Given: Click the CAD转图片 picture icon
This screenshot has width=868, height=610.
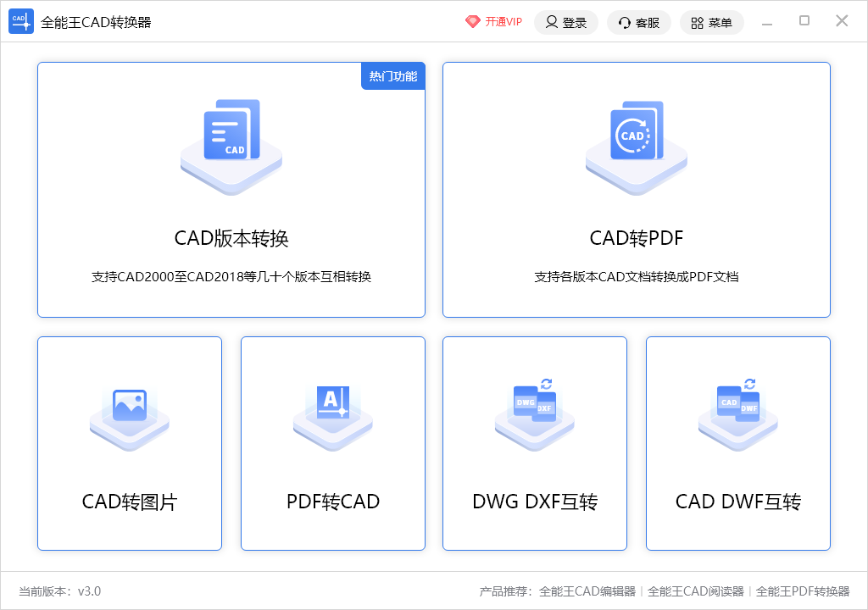Looking at the screenshot, I should click(x=129, y=415).
